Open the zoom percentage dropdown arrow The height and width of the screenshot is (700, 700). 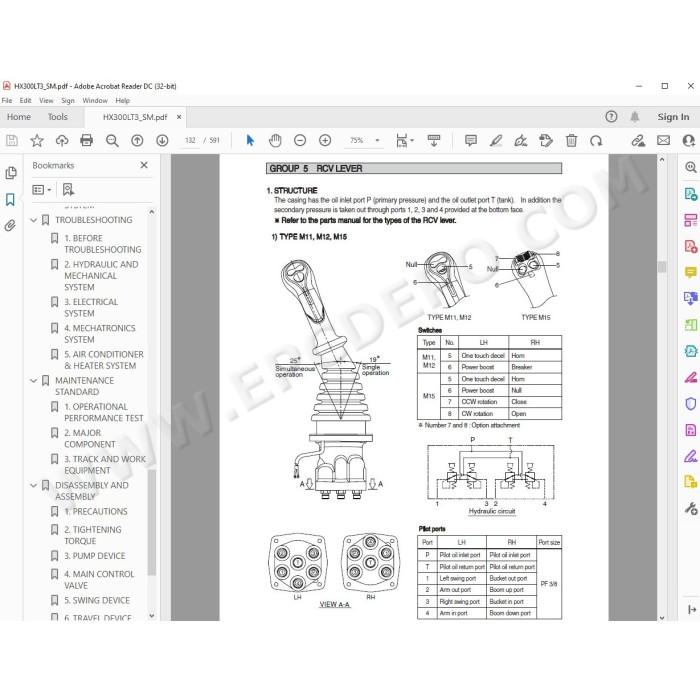377,141
